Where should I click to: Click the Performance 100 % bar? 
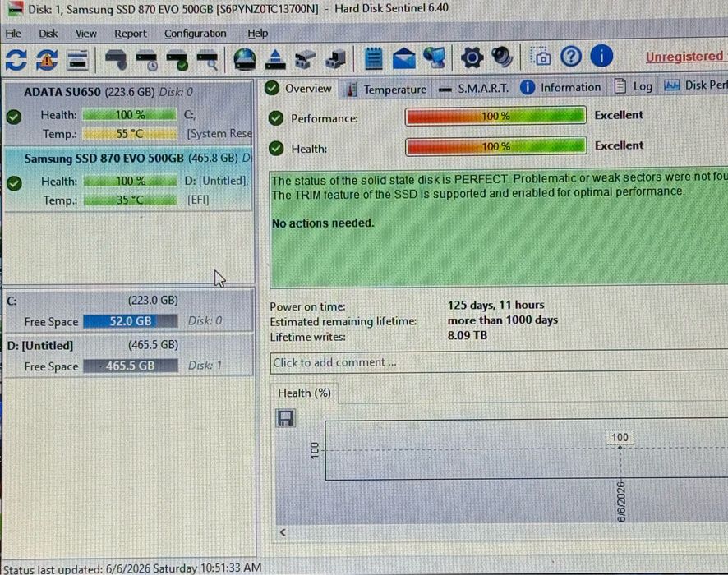pos(495,116)
